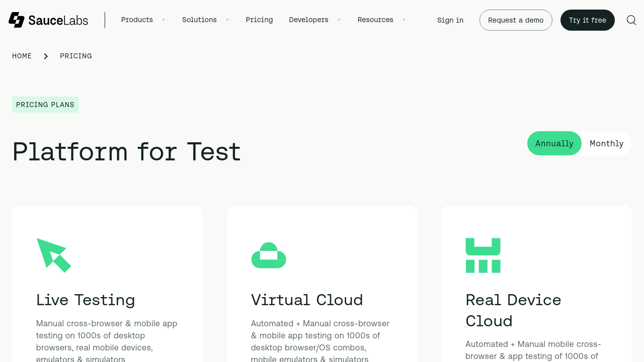
Task: Click the Virtual Cloud title
Action: click(307, 300)
